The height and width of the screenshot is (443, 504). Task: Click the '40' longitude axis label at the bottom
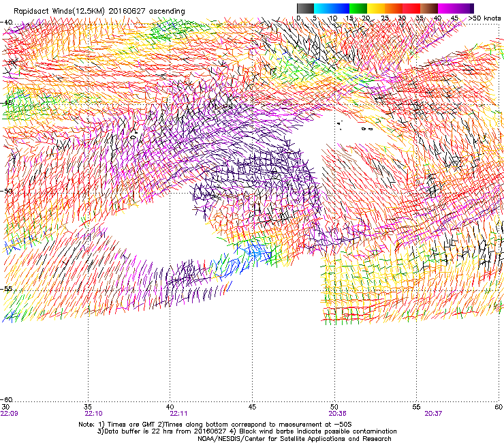pos(170,407)
